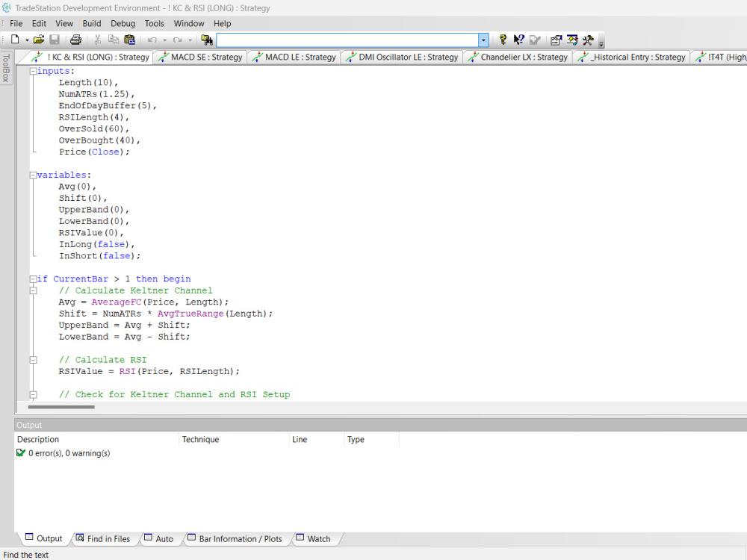Viewport: 747px width, 560px height.
Task: Redo an edit with the Redo icon
Action: (176, 40)
